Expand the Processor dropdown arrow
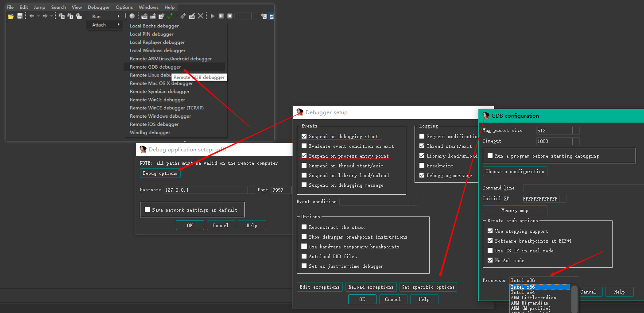 pos(575,280)
